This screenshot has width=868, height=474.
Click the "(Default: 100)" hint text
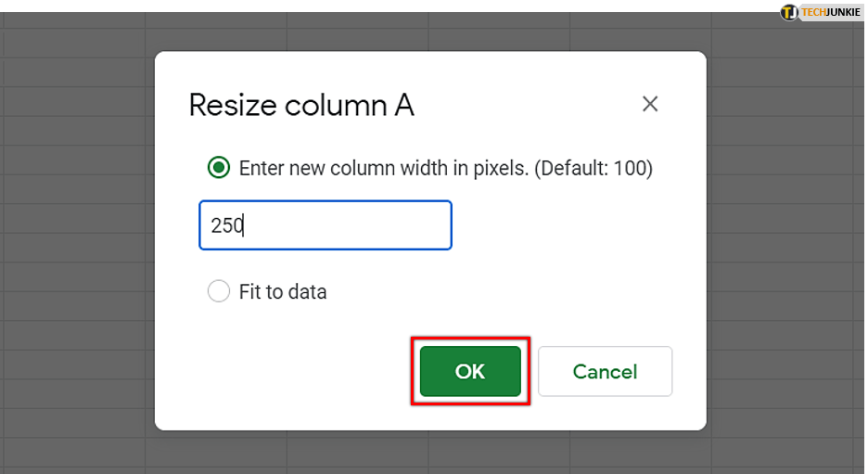point(594,168)
